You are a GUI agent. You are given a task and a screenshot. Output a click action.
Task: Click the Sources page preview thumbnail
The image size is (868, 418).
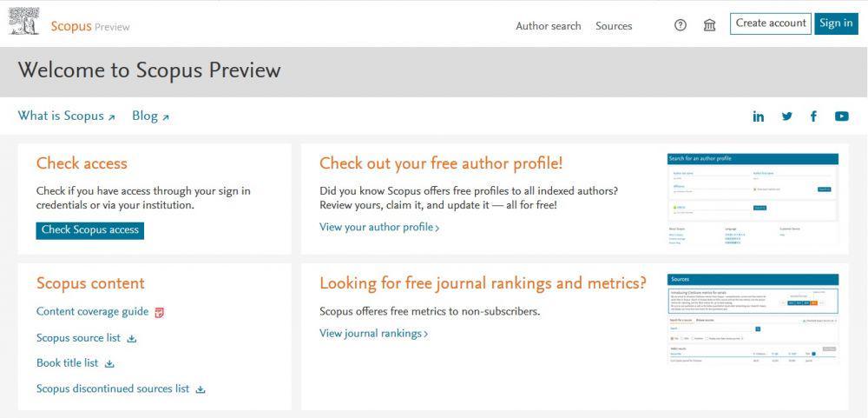[753, 319]
